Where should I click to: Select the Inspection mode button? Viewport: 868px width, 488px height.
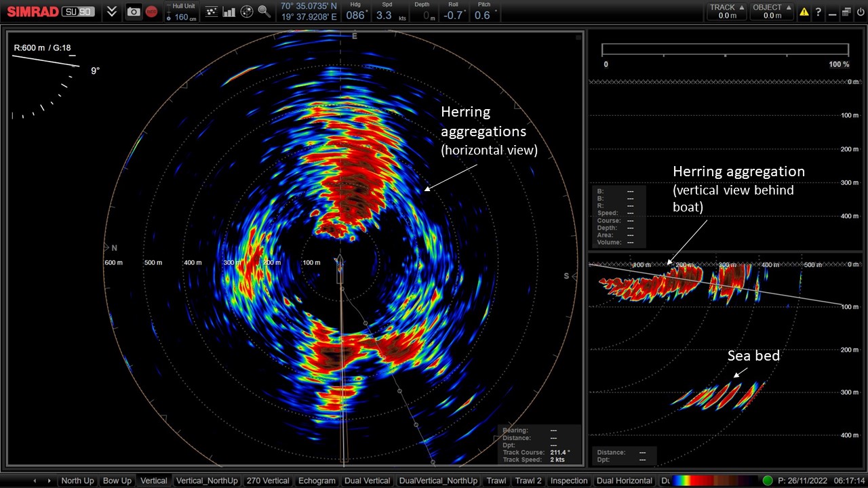(569, 481)
